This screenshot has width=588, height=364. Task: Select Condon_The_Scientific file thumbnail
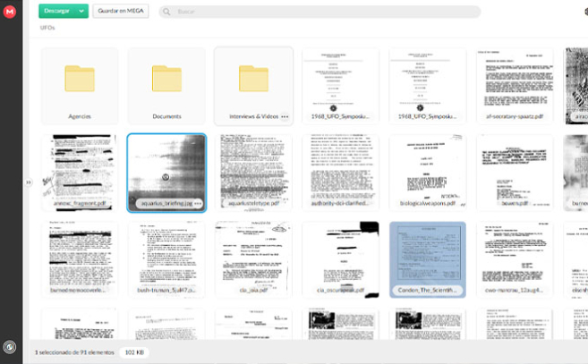coord(428,259)
